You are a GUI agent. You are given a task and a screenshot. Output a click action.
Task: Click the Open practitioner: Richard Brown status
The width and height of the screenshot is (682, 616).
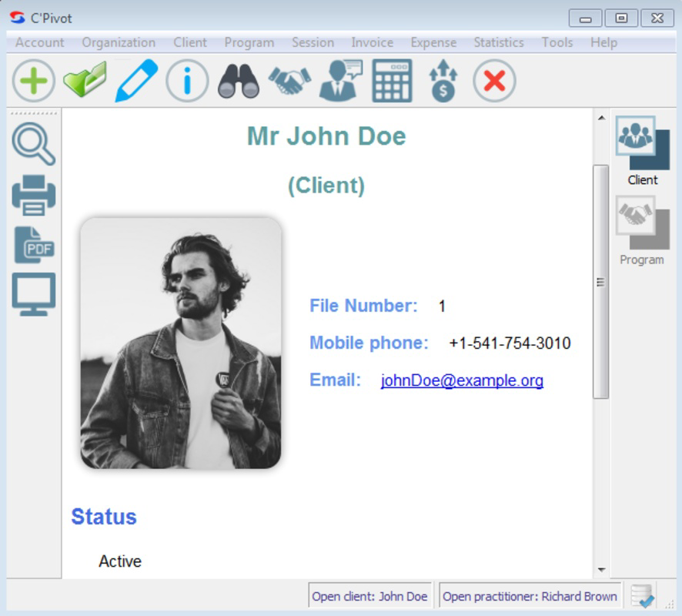530,597
